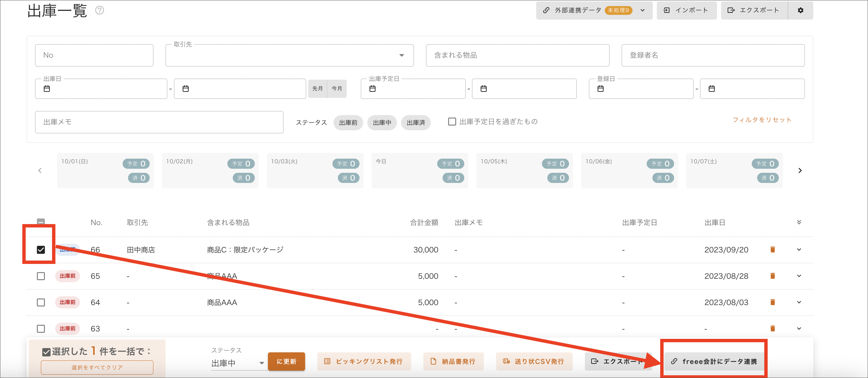Open calendar icon in 出庫日 start field
This screenshot has height=378, width=868.
(47, 89)
